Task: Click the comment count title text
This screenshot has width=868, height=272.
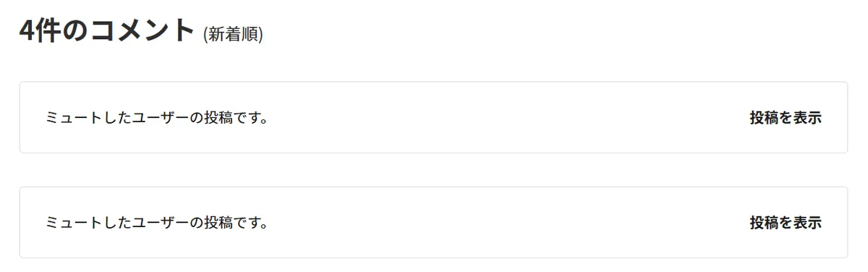Action: (x=107, y=31)
